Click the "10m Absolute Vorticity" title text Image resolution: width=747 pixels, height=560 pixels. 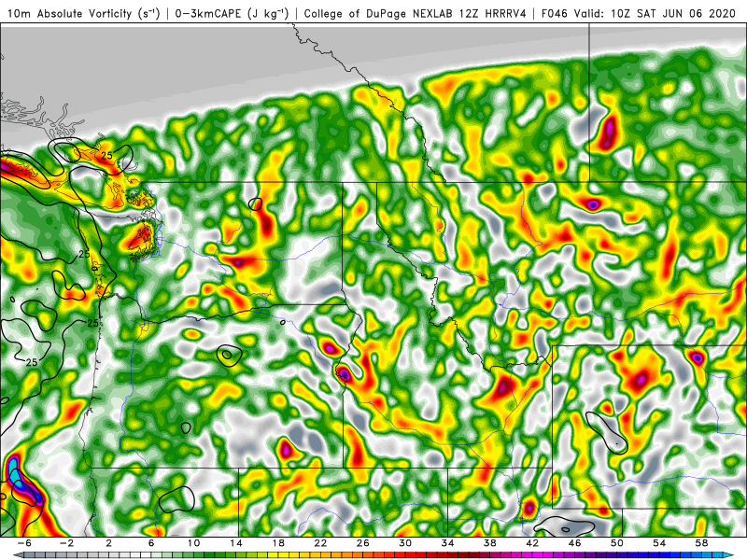click(x=69, y=13)
